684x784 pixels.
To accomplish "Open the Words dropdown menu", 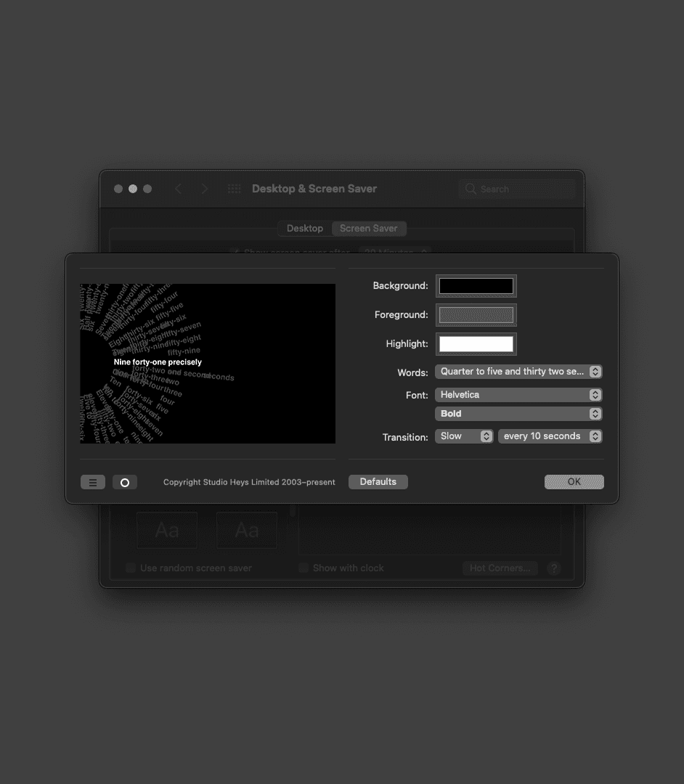I will click(x=518, y=372).
